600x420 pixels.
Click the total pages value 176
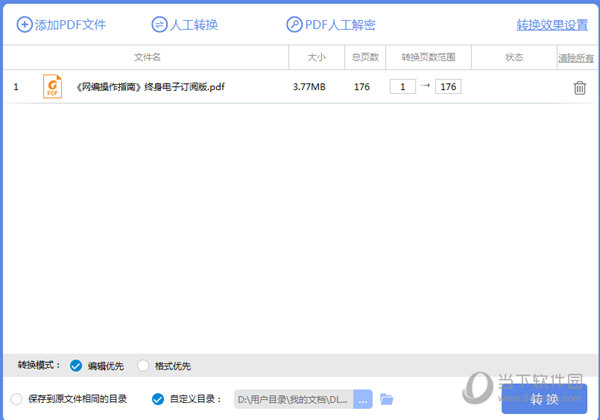click(x=362, y=87)
